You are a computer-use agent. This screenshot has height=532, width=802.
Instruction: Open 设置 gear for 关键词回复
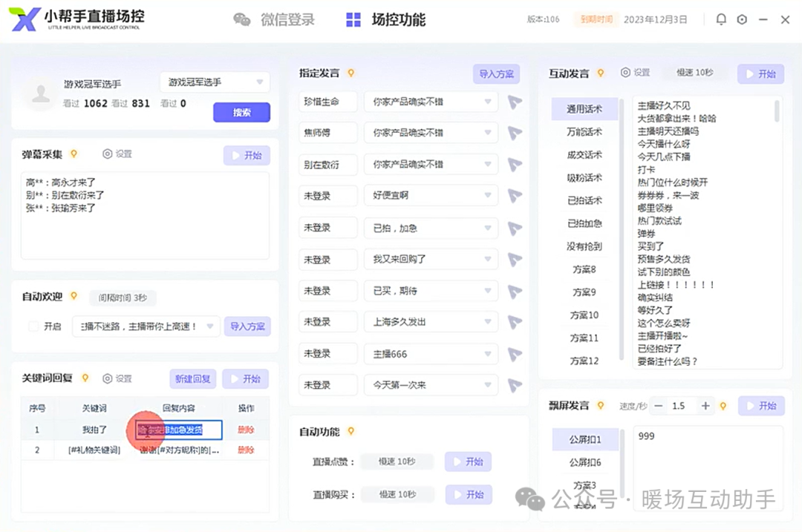(x=117, y=378)
